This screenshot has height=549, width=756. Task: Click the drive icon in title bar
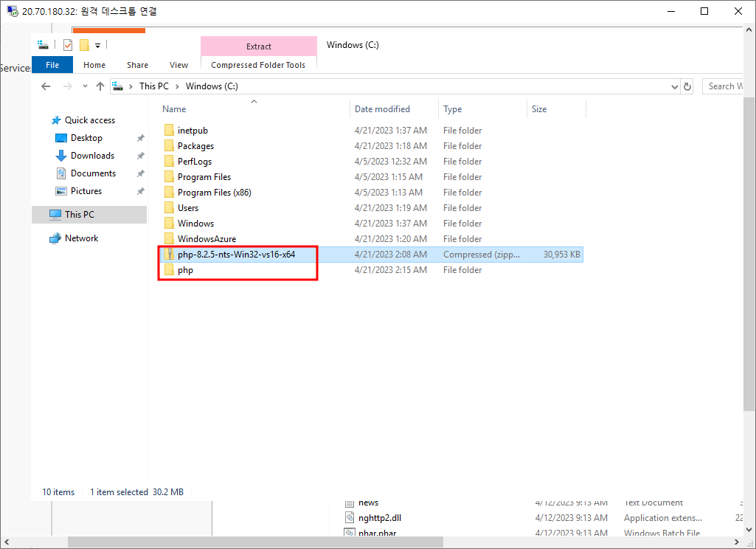(x=44, y=45)
